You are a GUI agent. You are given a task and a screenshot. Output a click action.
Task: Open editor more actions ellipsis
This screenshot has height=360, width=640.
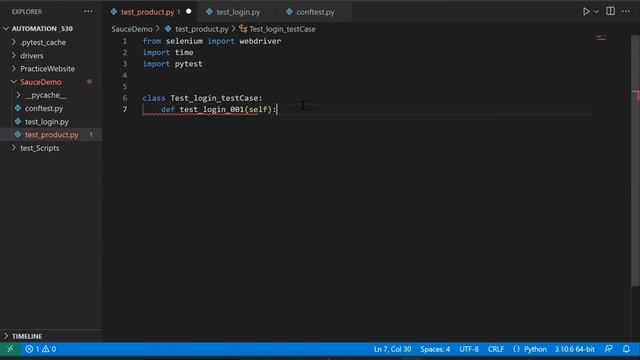click(626, 11)
